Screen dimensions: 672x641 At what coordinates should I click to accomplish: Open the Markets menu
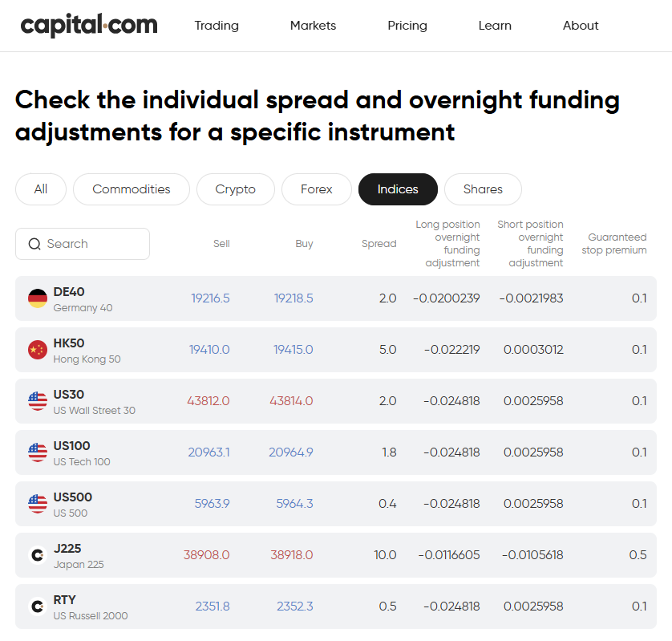[313, 26]
